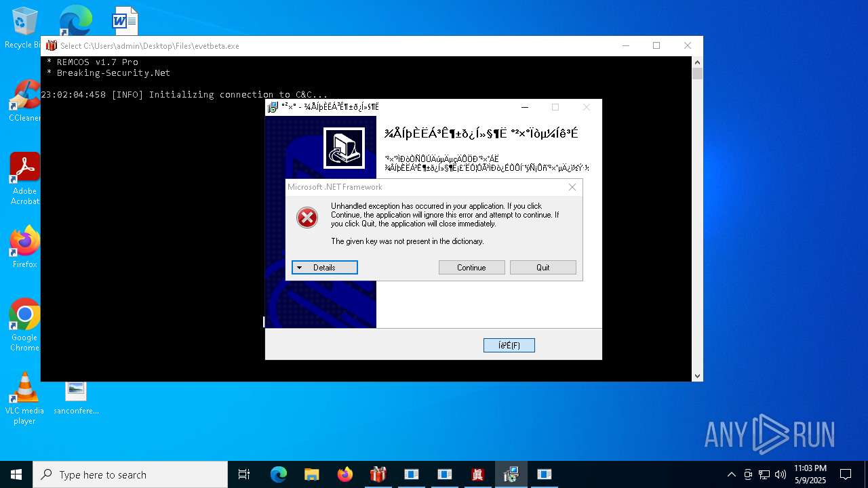The width and height of the screenshot is (868, 488).
Task: Open the Google Chrome desktop shortcut
Action: (x=24, y=325)
